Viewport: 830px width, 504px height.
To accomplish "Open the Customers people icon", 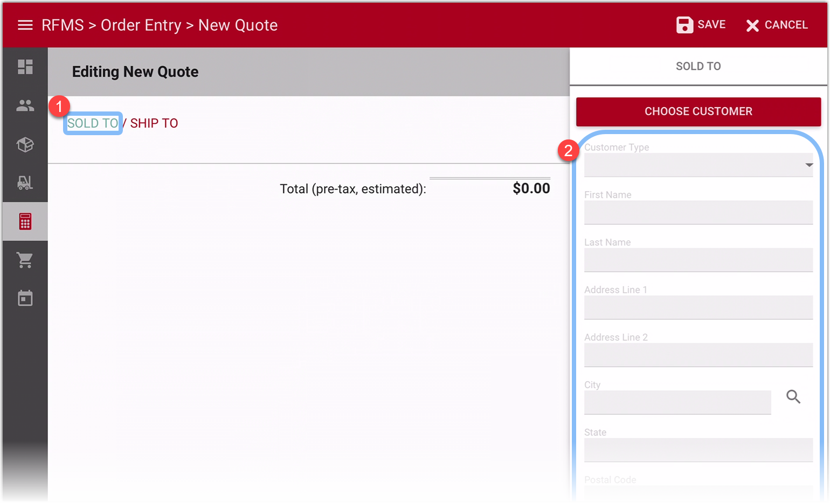I will pyautogui.click(x=25, y=106).
